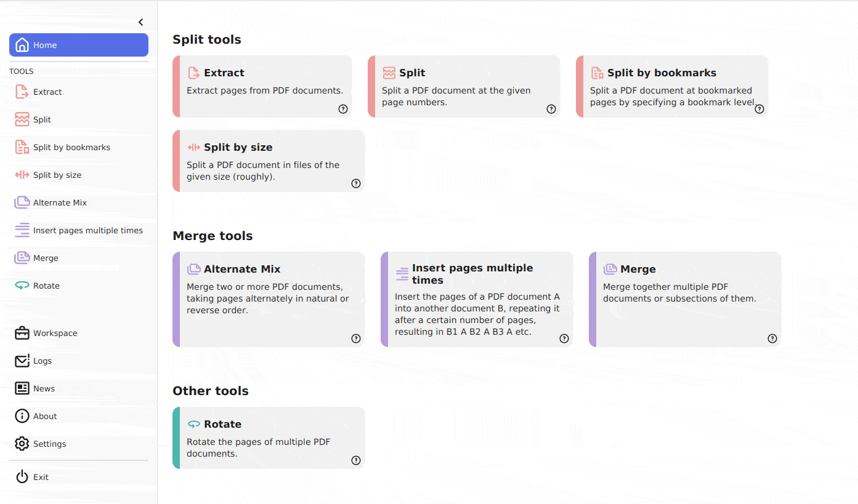Open Settings from the sidebar
Viewport: 858px width, 504px height.
(79, 444)
